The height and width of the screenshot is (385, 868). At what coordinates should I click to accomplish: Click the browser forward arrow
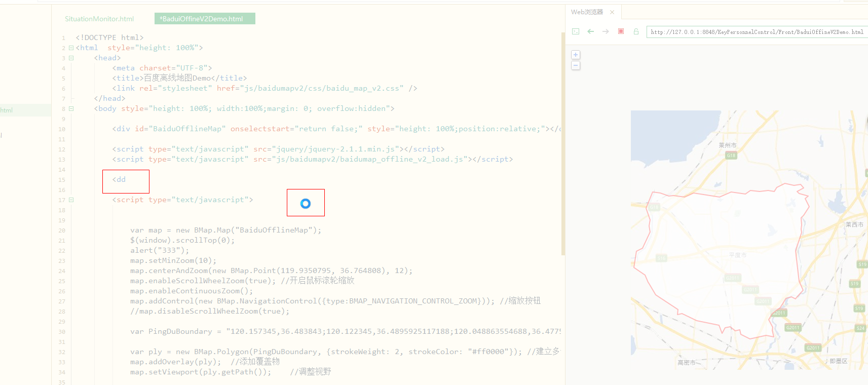(x=606, y=31)
